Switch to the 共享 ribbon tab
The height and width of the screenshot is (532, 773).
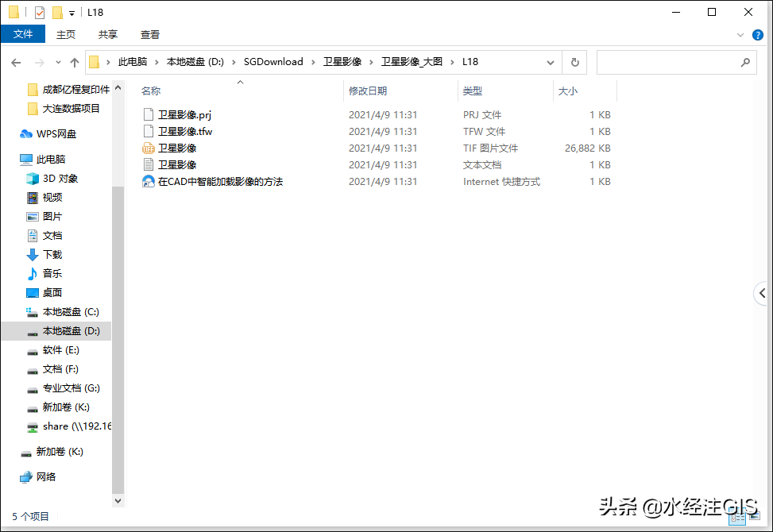coord(107,34)
